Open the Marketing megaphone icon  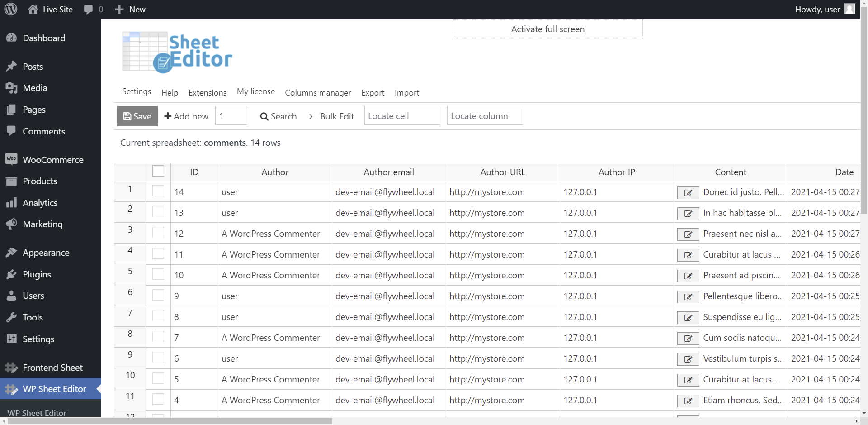coord(11,224)
